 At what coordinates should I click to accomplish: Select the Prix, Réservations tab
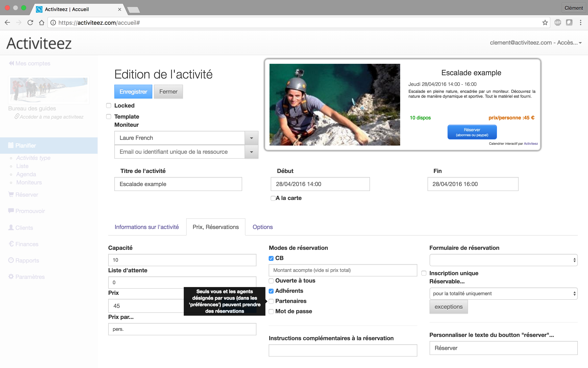pos(216,227)
